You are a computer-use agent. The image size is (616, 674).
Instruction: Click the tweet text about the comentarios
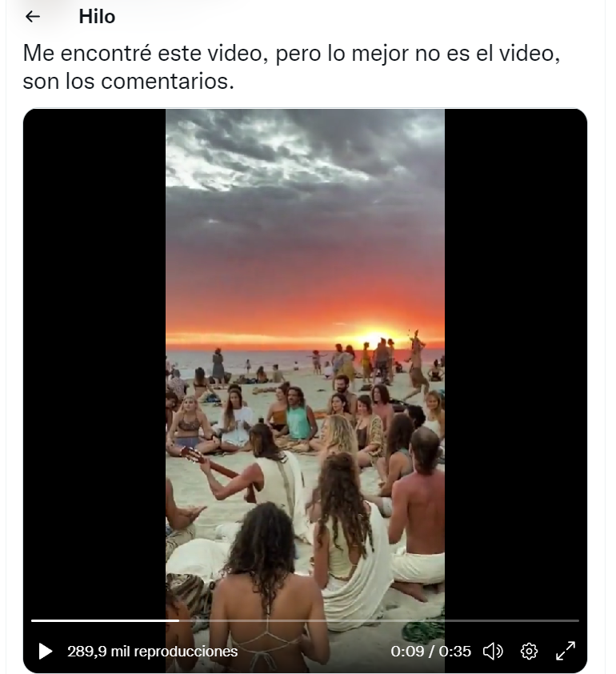[x=291, y=67]
